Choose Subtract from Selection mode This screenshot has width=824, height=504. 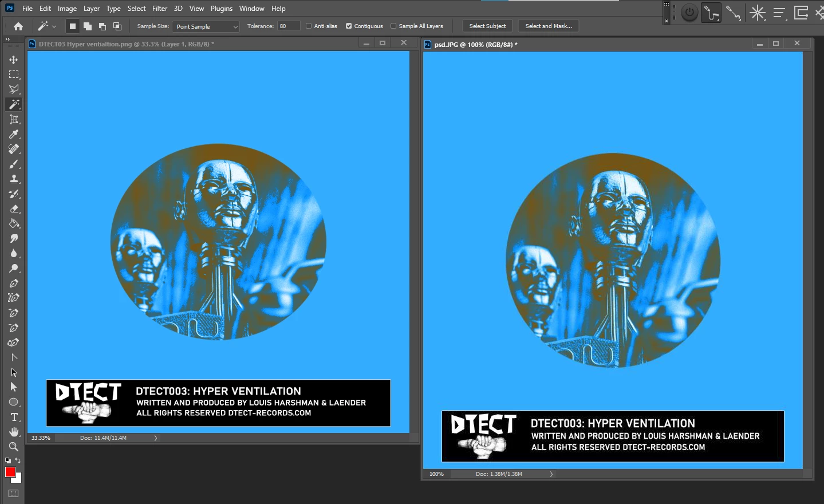pyautogui.click(x=102, y=26)
